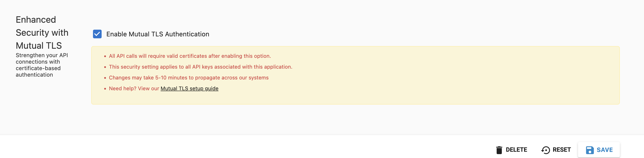
Task: Click the "Mutual TLS" heading line
Action: point(39,46)
